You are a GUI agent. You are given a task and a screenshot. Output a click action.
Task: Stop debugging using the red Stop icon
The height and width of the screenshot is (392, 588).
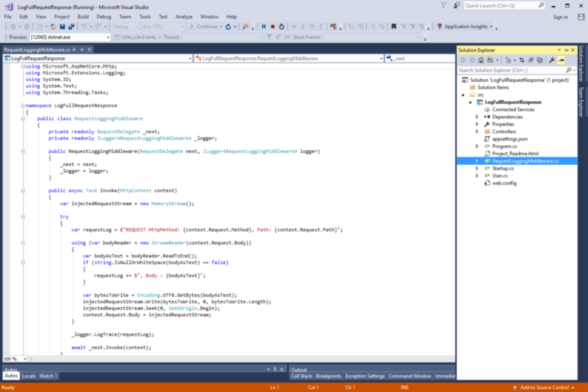point(272,26)
